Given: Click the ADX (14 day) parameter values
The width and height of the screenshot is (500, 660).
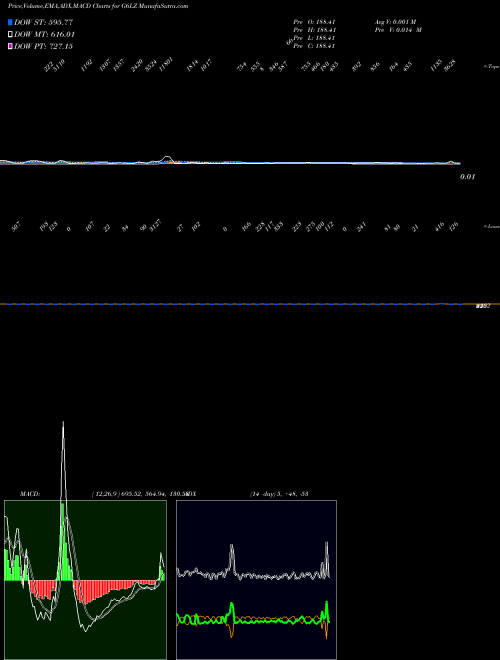Looking at the screenshot, I should [279, 494].
